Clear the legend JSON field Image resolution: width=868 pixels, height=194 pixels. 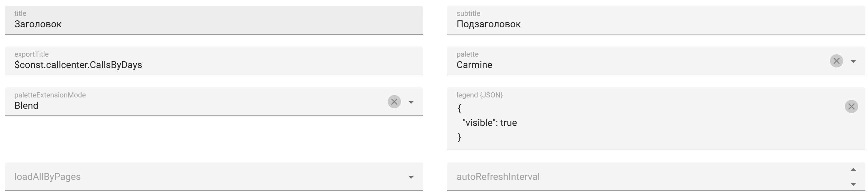coord(851,107)
